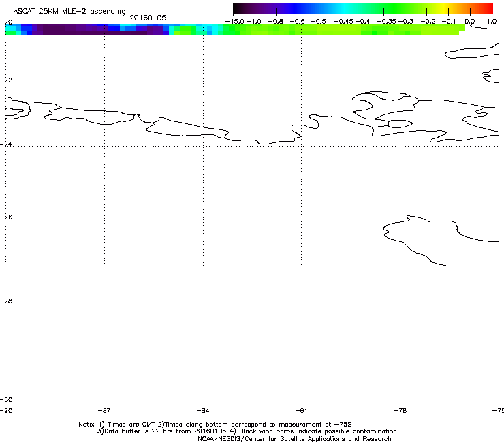Select the '-0.8' color scale label
The image size is (504, 443).
click(275, 22)
